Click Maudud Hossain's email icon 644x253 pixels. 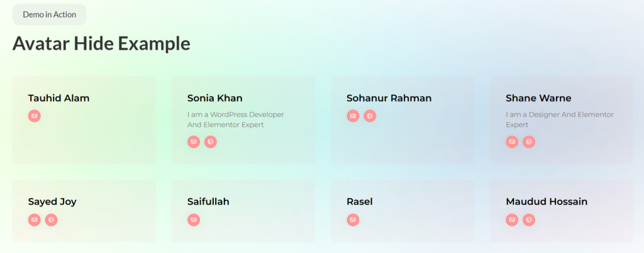(x=512, y=220)
